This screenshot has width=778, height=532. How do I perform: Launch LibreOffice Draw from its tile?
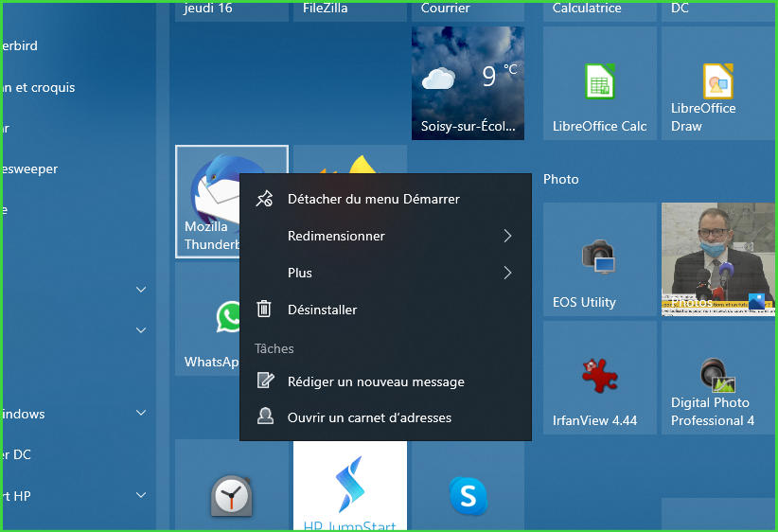(717, 83)
